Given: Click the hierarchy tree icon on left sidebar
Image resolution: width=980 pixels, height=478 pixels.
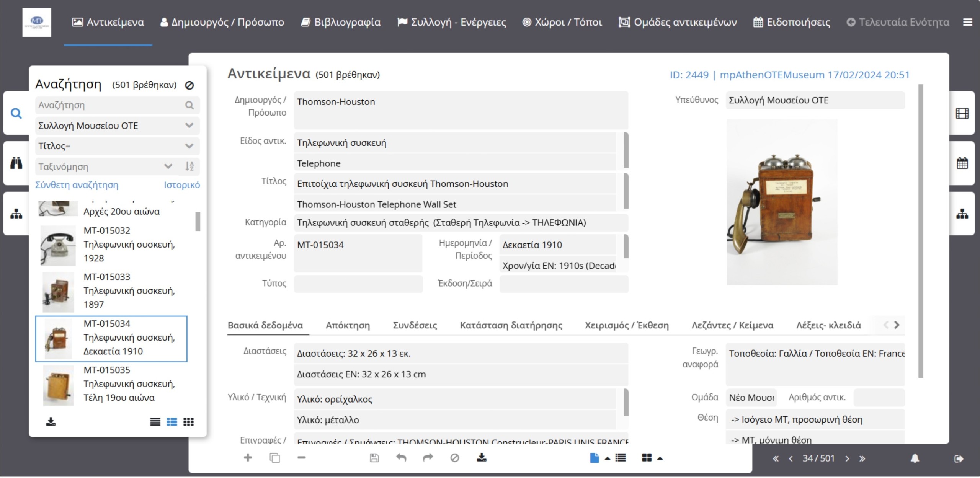Looking at the screenshot, I should coord(16,214).
